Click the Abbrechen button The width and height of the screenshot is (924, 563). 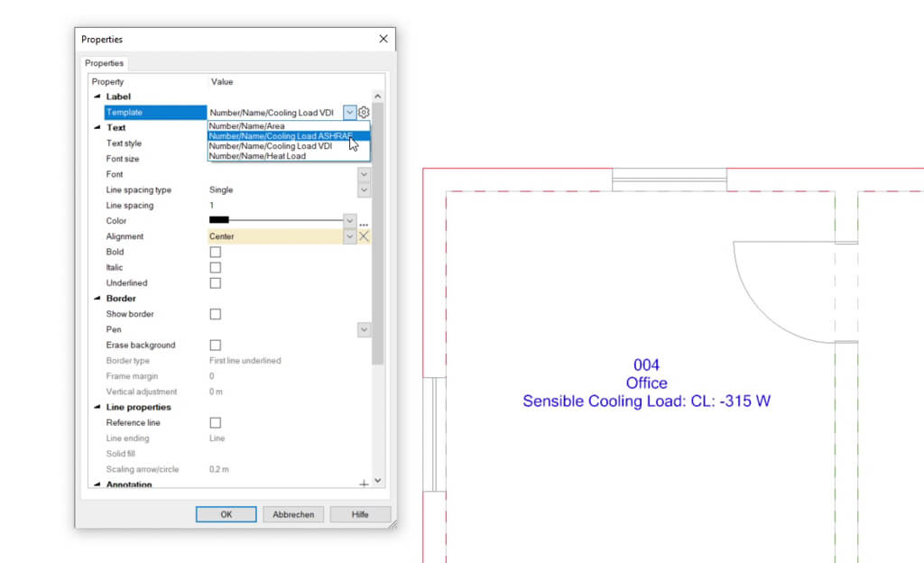[x=293, y=514]
